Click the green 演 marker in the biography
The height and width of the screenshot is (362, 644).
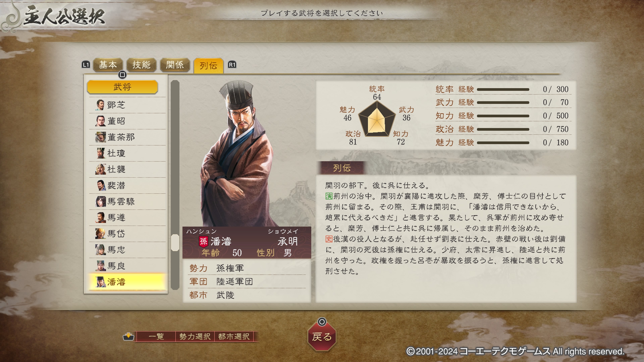coord(329,196)
